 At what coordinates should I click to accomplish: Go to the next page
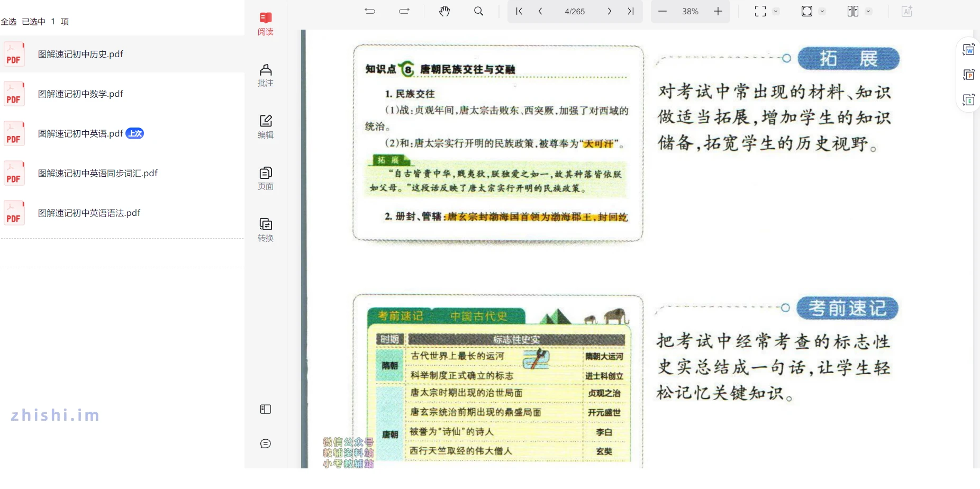[610, 11]
